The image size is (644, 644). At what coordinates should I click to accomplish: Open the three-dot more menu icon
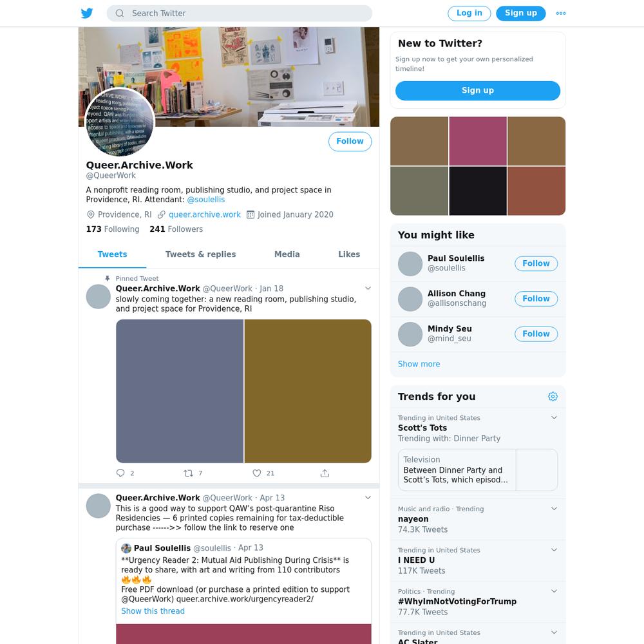[561, 13]
